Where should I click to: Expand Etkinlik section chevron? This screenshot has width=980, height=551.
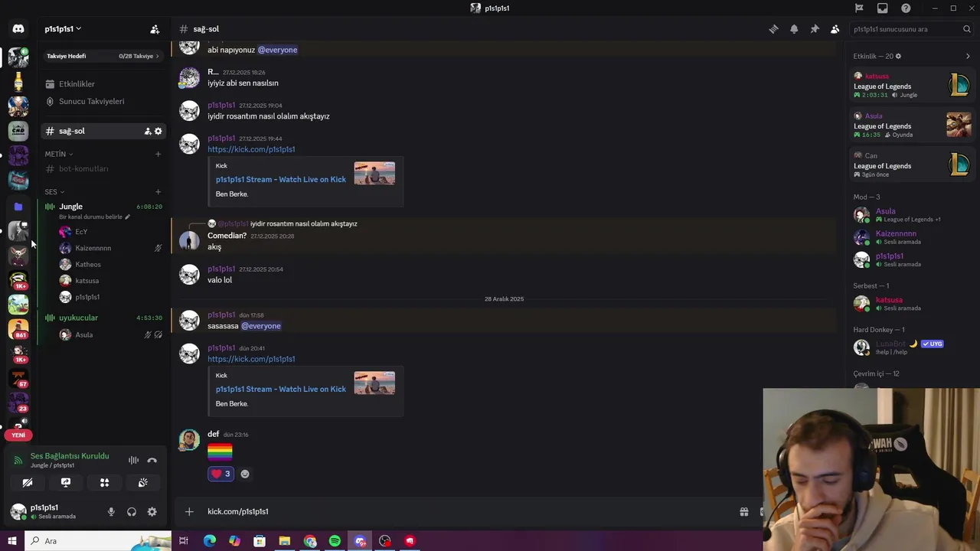click(x=968, y=56)
